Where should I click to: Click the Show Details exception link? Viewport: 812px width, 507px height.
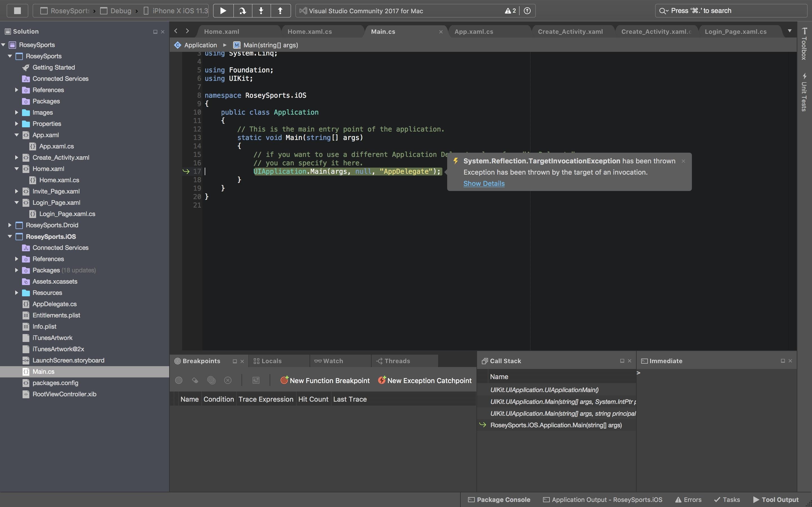point(484,183)
